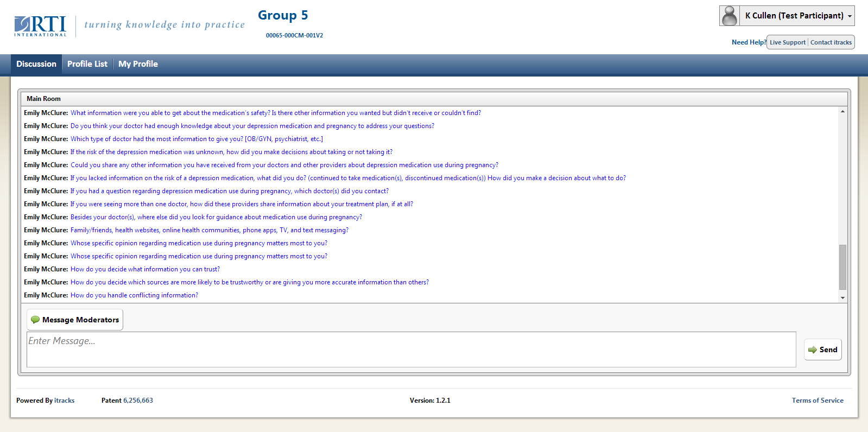Click the chat scrollbar down arrow
The height and width of the screenshot is (432, 868).
click(842, 297)
